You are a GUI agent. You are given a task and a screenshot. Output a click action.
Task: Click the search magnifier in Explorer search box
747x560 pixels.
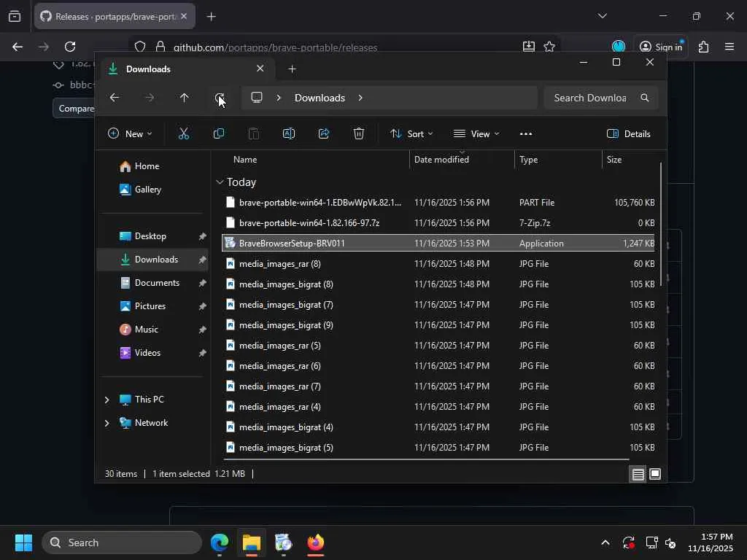coord(645,98)
